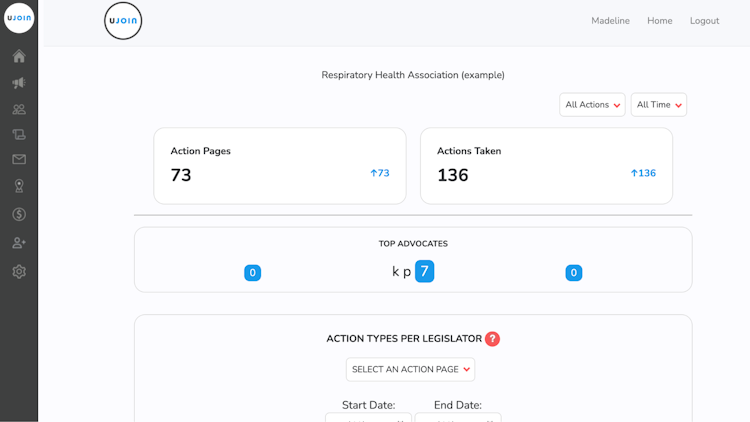750x422 pixels.
Task: Open the add user icon in sidebar
Action: pos(19,243)
